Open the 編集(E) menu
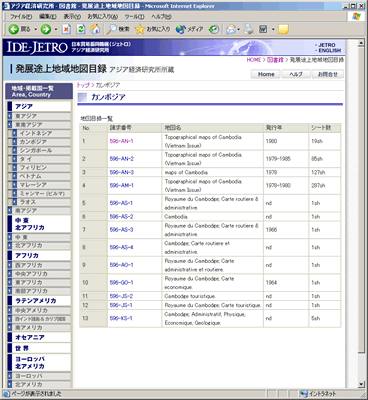This screenshot has width=368, height=400. click(x=48, y=16)
